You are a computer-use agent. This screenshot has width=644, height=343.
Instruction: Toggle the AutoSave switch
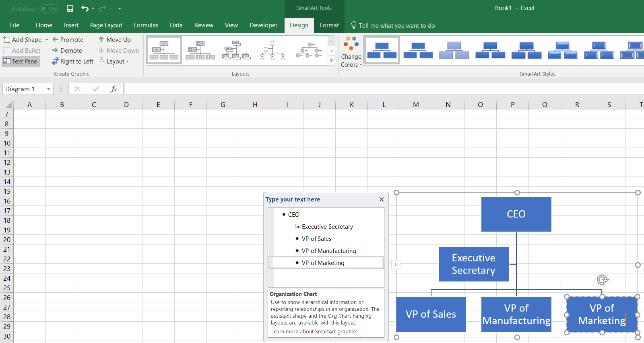(x=49, y=8)
